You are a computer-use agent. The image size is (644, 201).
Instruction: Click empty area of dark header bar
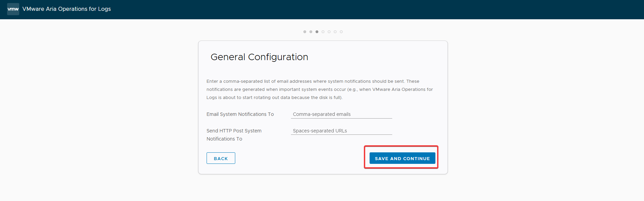(x=371, y=9)
